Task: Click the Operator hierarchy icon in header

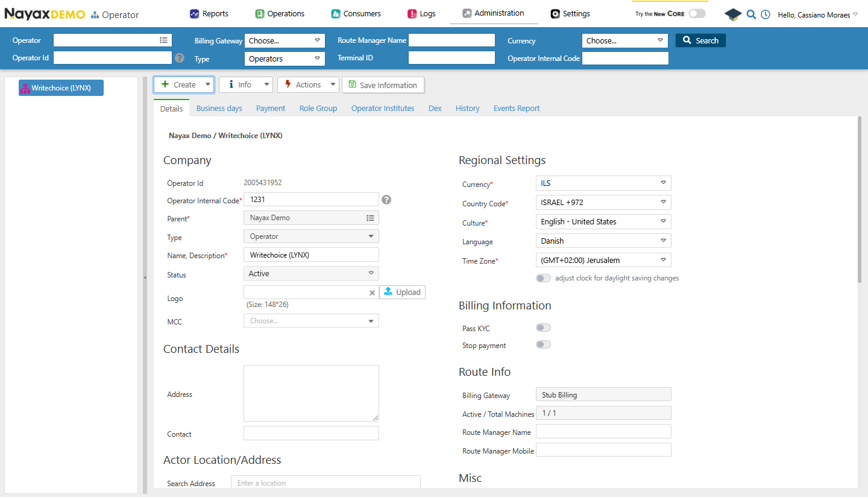Action: click(x=95, y=15)
